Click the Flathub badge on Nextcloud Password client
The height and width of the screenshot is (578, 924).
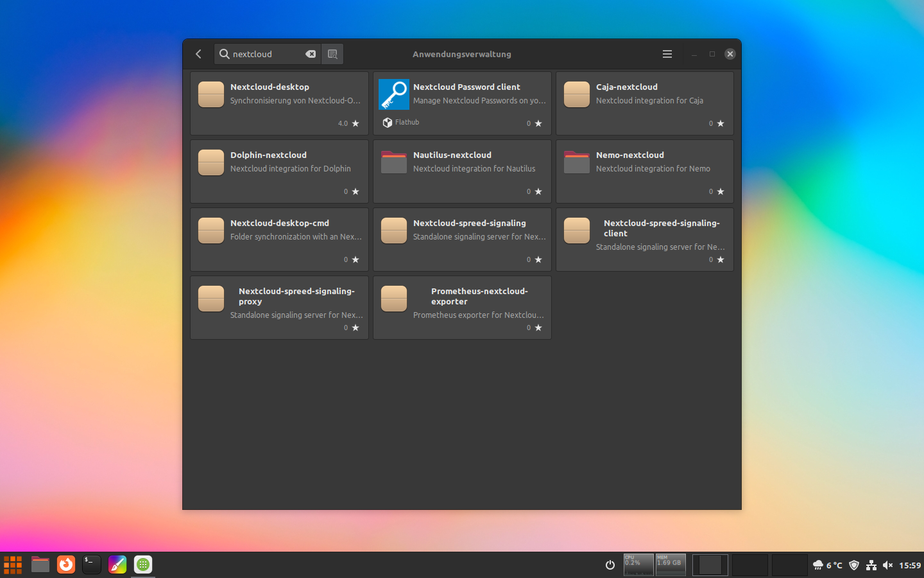[x=400, y=122]
